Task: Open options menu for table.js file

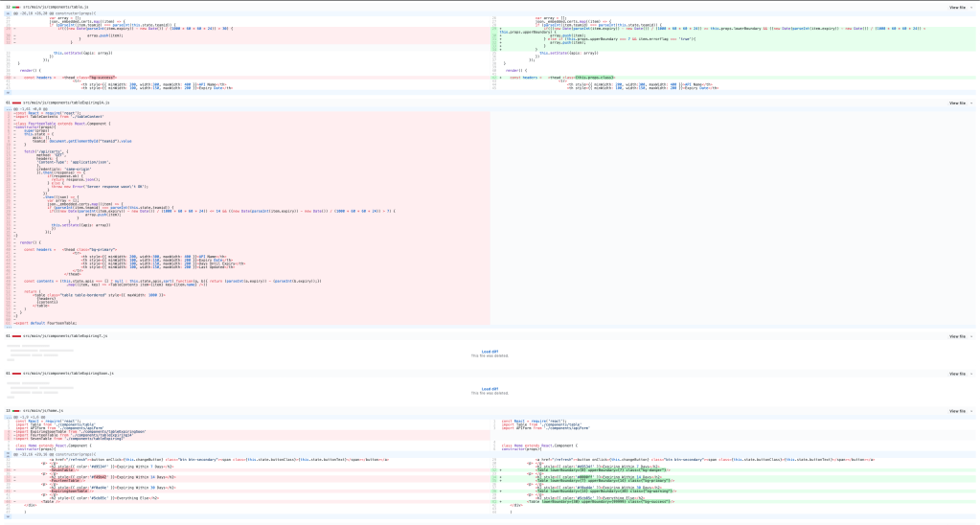Action: pos(973,7)
